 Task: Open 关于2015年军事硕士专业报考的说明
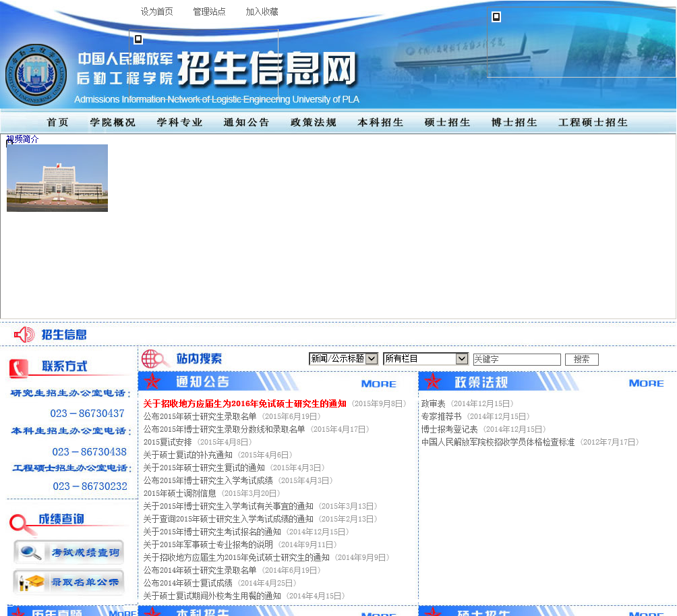[x=208, y=544]
